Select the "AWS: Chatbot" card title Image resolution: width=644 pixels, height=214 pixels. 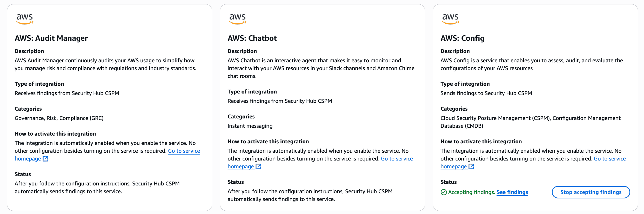tap(252, 38)
